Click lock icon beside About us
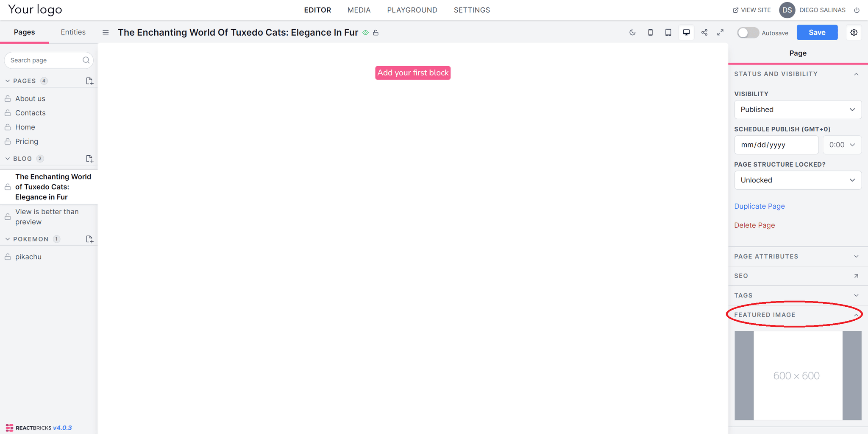Image resolution: width=868 pixels, height=434 pixels. (x=8, y=98)
